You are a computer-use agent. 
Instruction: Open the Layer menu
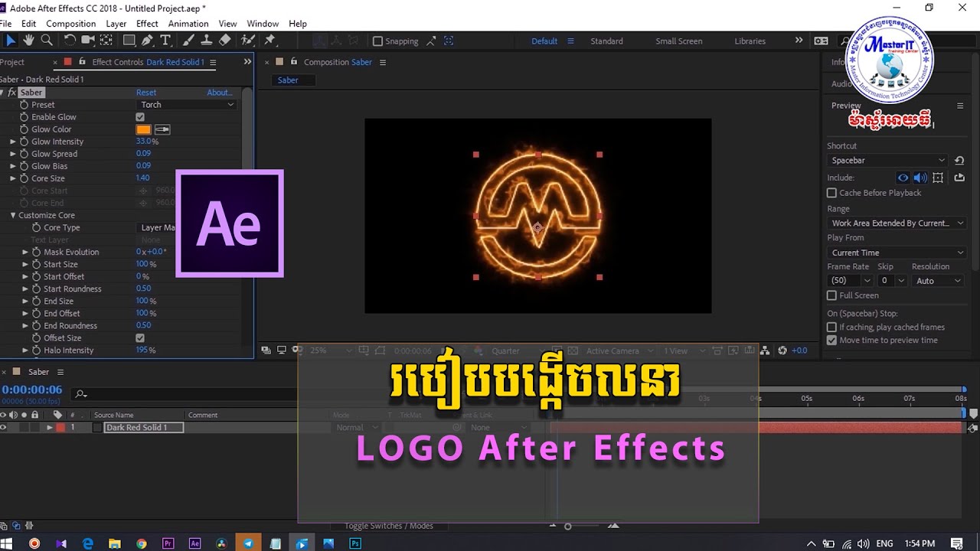[116, 24]
